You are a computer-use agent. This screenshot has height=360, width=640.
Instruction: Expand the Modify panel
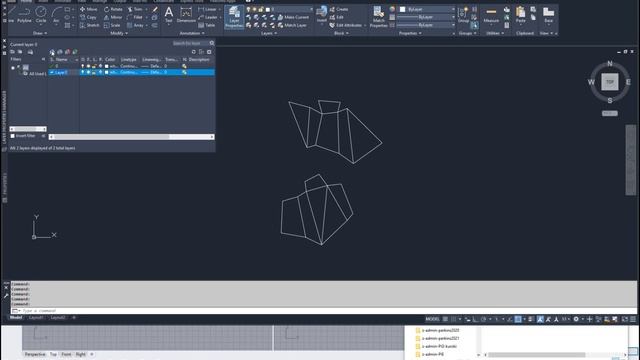click(119, 33)
